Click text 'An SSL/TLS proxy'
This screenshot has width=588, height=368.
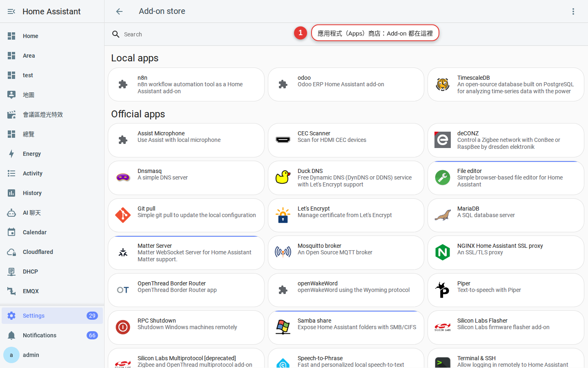(x=480, y=252)
